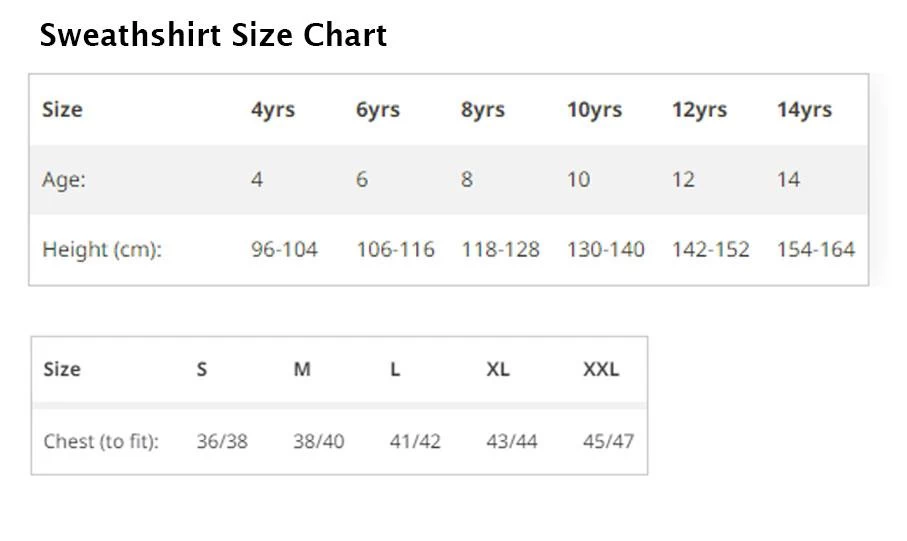Click the S size header
907x541 pixels.
pyautogui.click(x=202, y=369)
